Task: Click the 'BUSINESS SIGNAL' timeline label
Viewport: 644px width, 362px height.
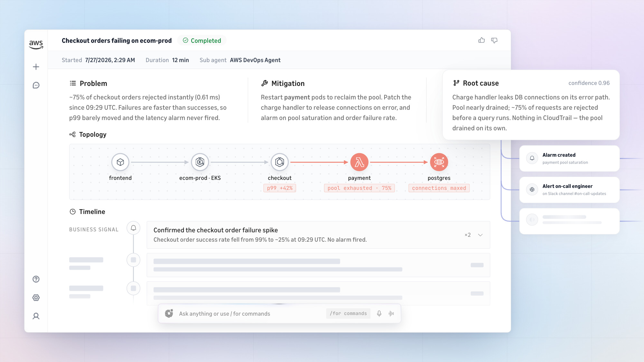Action: [94, 229]
